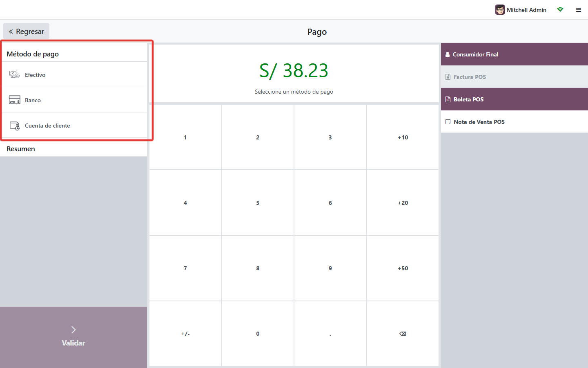This screenshot has width=588, height=368.
Task: Pick the Cuenta de cliente wallet icon
Action: 14,126
